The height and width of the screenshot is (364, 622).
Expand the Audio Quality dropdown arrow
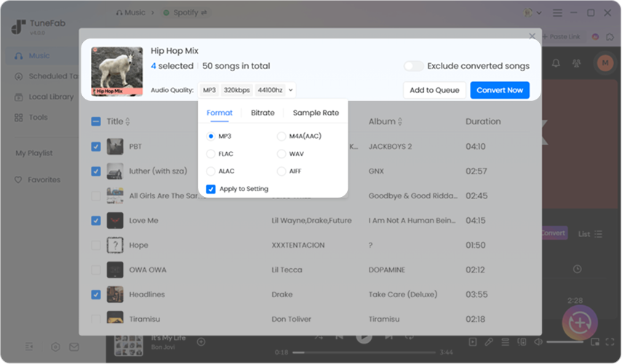pos(290,90)
